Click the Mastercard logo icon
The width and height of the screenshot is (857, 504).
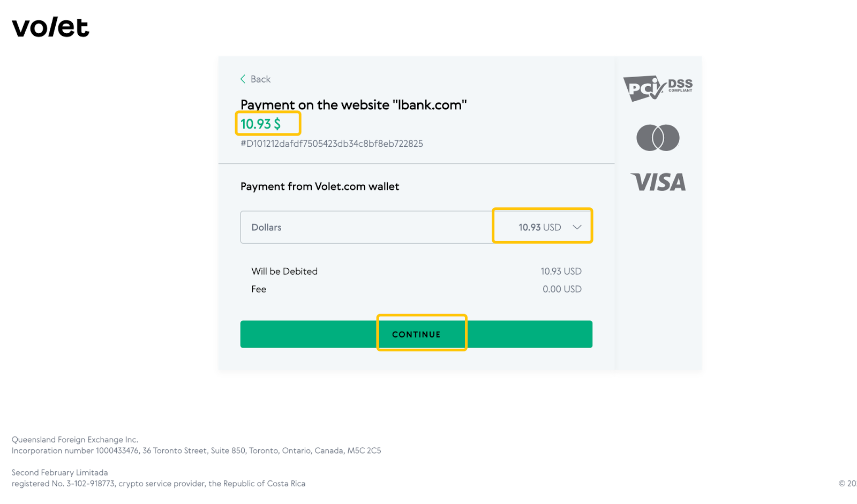pyautogui.click(x=658, y=138)
